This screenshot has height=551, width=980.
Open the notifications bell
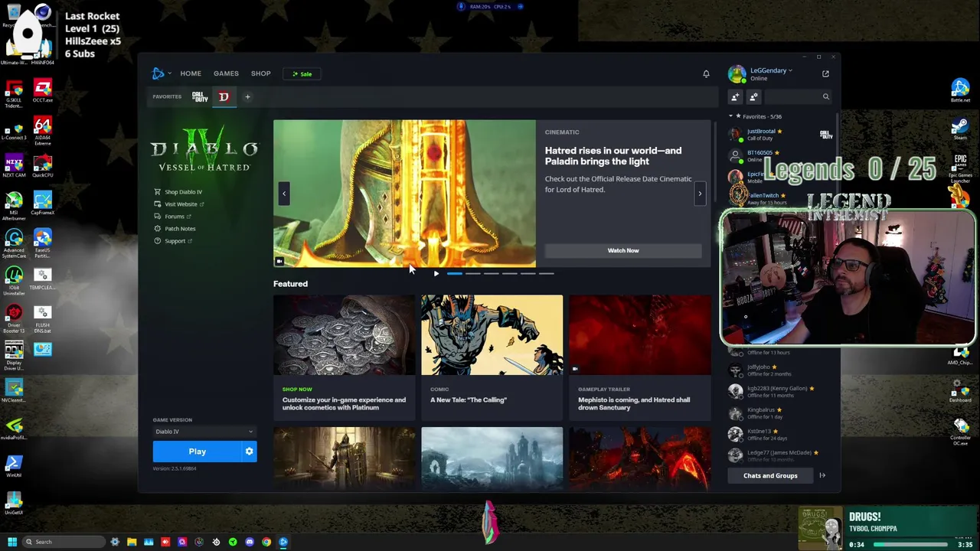click(x=706, y=73)
